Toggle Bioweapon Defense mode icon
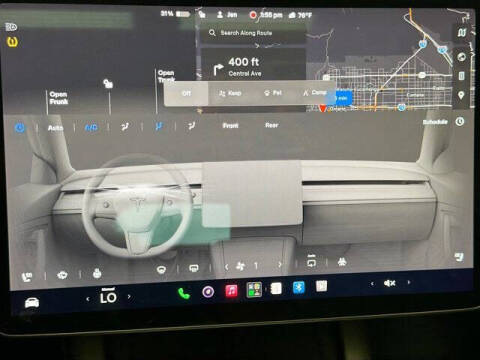This screenshot has height=360, width=480. coord(342,262)
